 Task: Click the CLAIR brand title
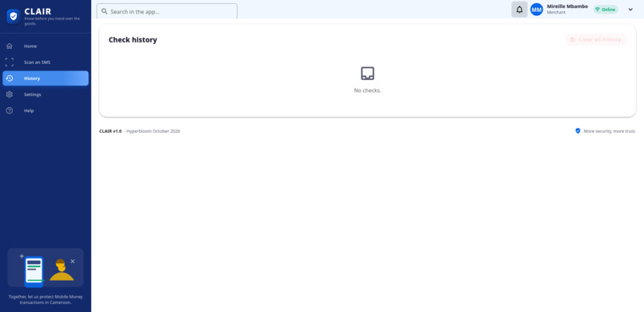[x=38, y=11]
